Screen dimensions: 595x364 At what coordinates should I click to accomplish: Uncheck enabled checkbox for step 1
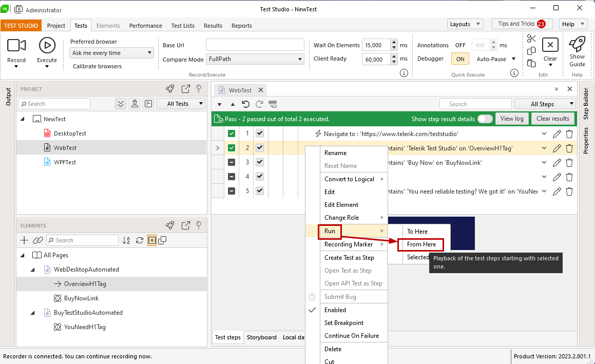[260, 133]
